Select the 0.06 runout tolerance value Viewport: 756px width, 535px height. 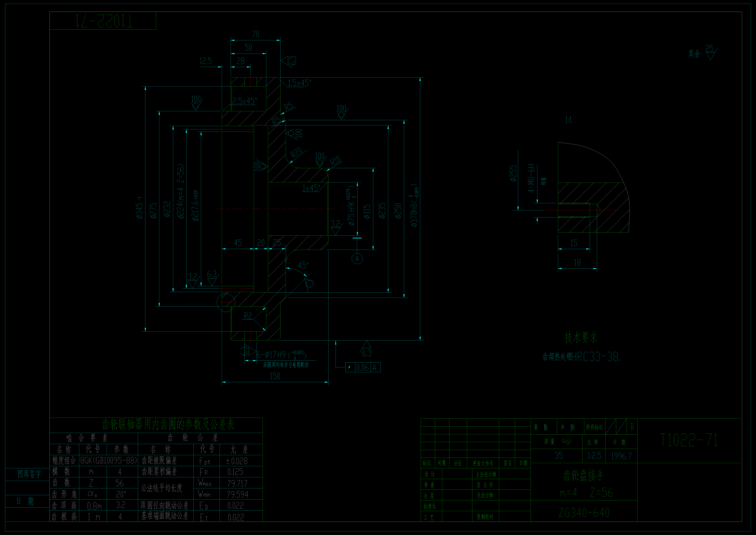(363, 368)
